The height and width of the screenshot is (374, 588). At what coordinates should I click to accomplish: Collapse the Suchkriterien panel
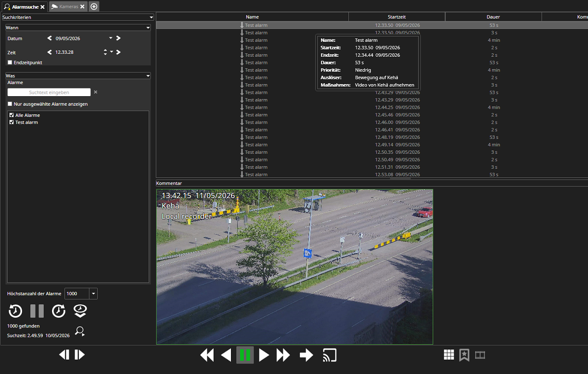point(151,17)
